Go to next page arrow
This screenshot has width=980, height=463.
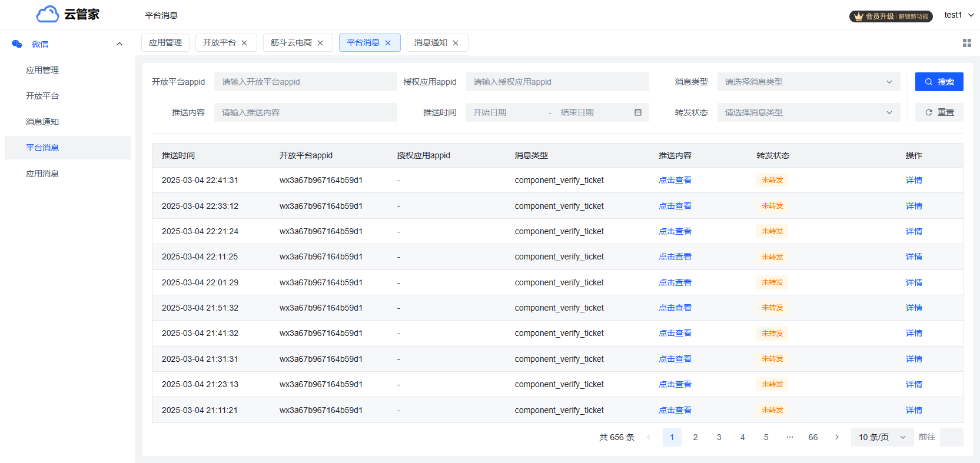[837, 437]
